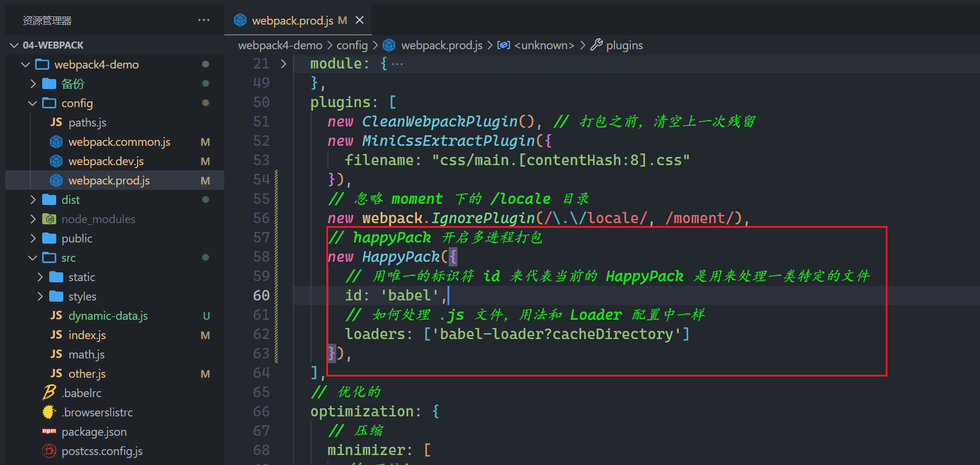The height and width of the screenshot is (465, 980).
Task: Click the 备份 folder icon
Action: click(x=49, y=84)
